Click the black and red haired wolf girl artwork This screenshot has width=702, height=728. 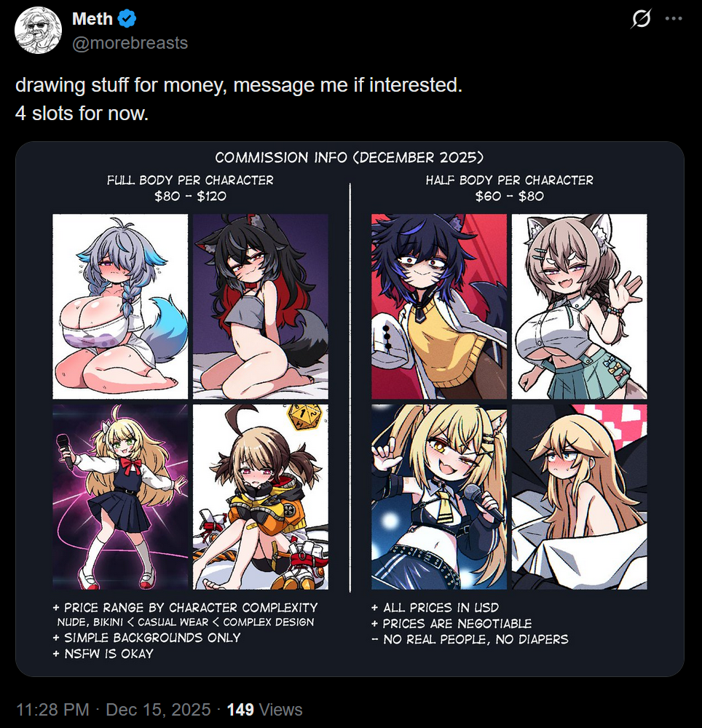[x=261, y=306]
